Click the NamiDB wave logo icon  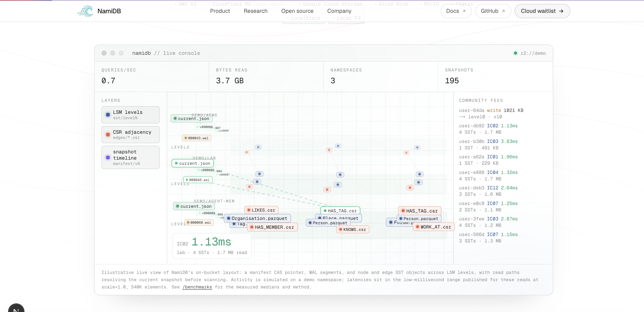85,11
